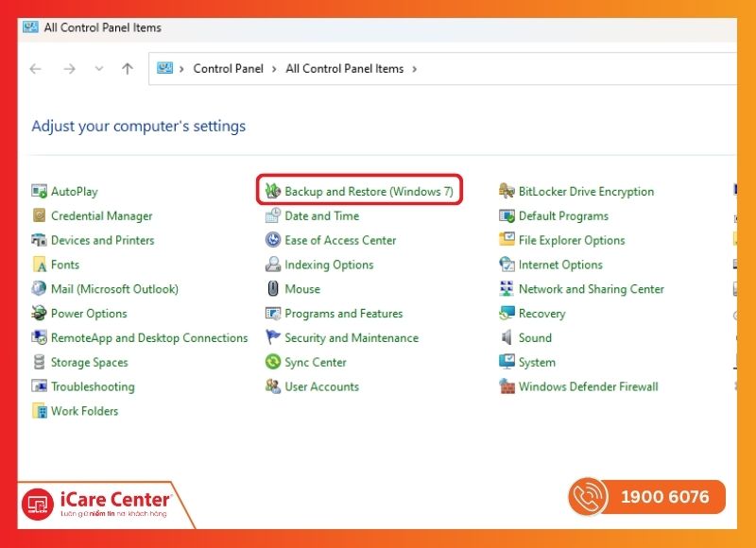Select the Credential Manager safe icon
The image size is (756, 548).
tap(40, 216)
